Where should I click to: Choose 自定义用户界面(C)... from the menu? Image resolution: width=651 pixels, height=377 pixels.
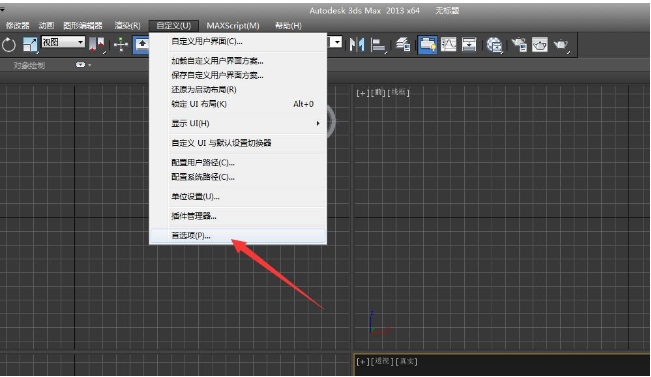click(238, 42)
